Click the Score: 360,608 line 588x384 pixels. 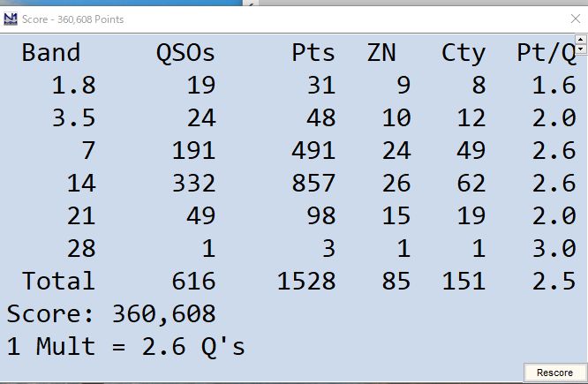pyautogui.click(x=111, y=314)
